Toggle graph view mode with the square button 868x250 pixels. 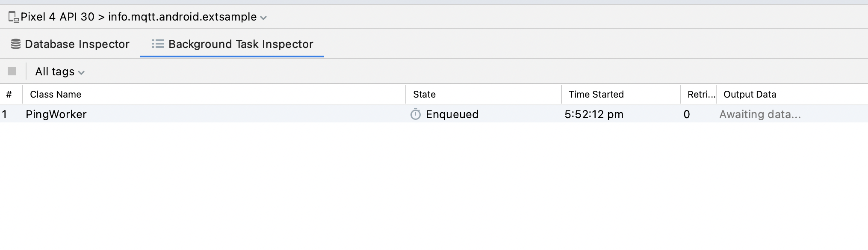tap(13, 71)
